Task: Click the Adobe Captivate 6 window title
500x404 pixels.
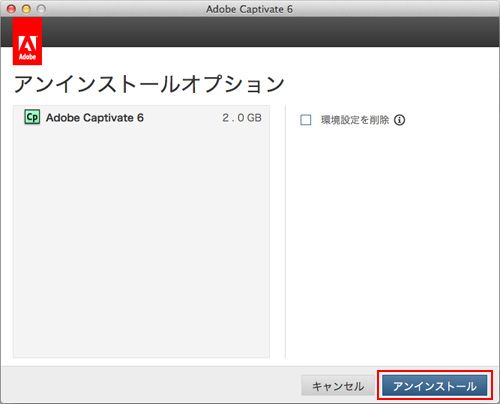Action: tap(249, 9)
